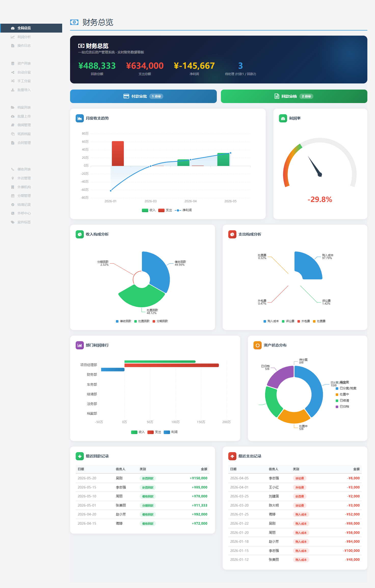
Task: Click the 分期回款 tag in 张美丽 row
Action: click(x=148, y=506)
